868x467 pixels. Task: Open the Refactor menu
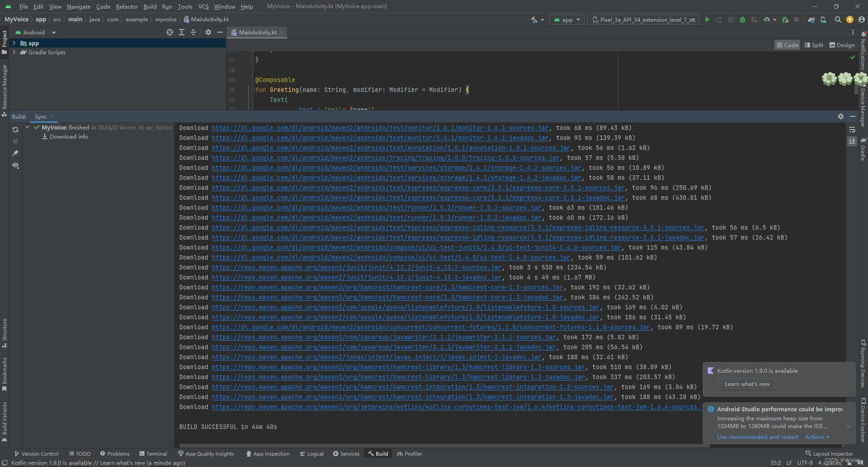[127, 6]
